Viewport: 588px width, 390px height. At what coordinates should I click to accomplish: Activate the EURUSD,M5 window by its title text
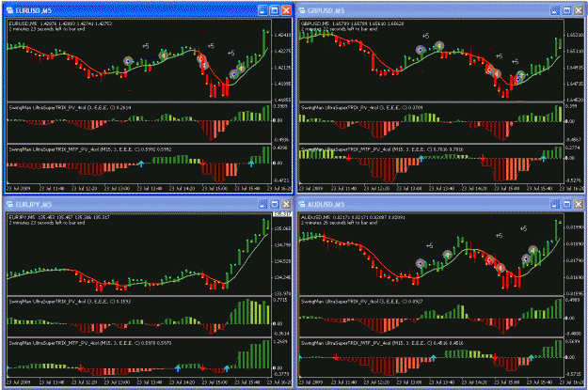pos(34,11)
